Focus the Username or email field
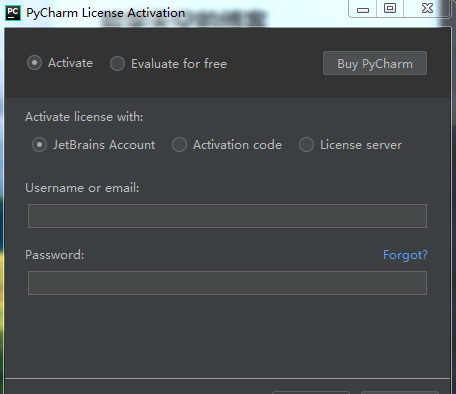Viewport: 456px width, 394px height. pyautogui.click(x=227, y=216)
